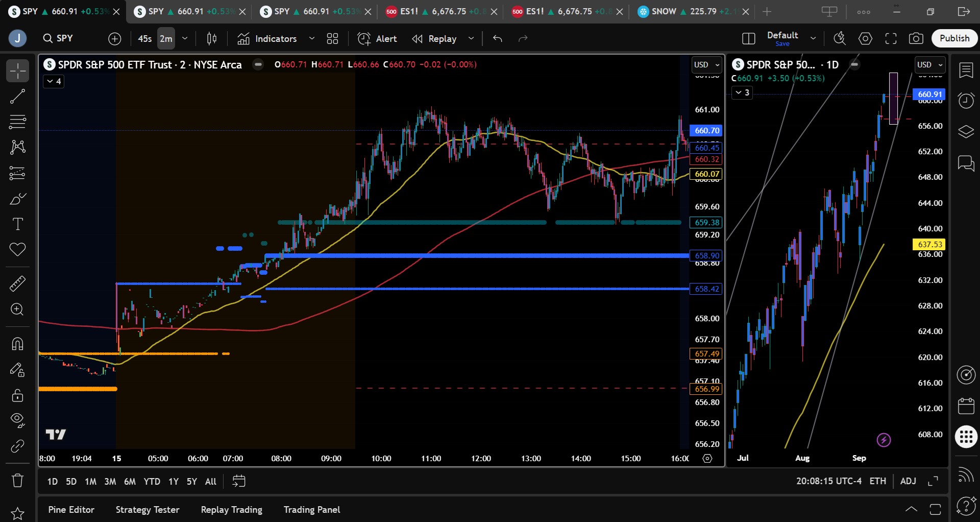Open the symbol search for SPY
This screenshot has height=522, width=980.
click(58, 38)
